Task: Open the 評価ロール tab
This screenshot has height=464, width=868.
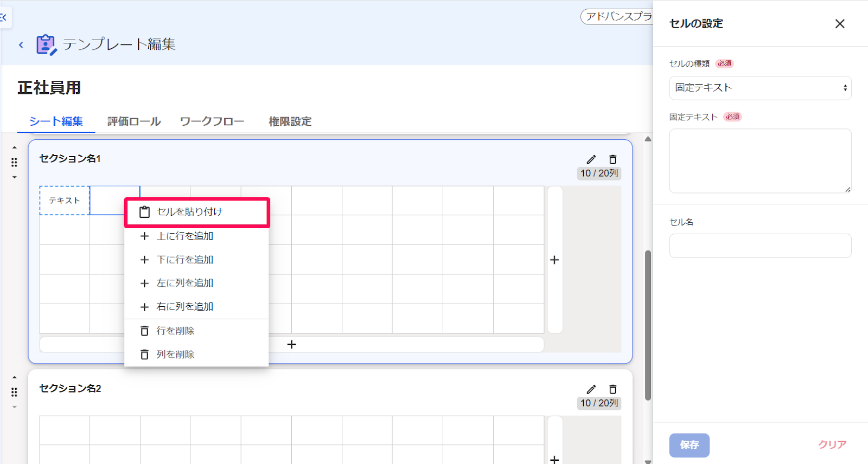Action: tap(134, 121)
